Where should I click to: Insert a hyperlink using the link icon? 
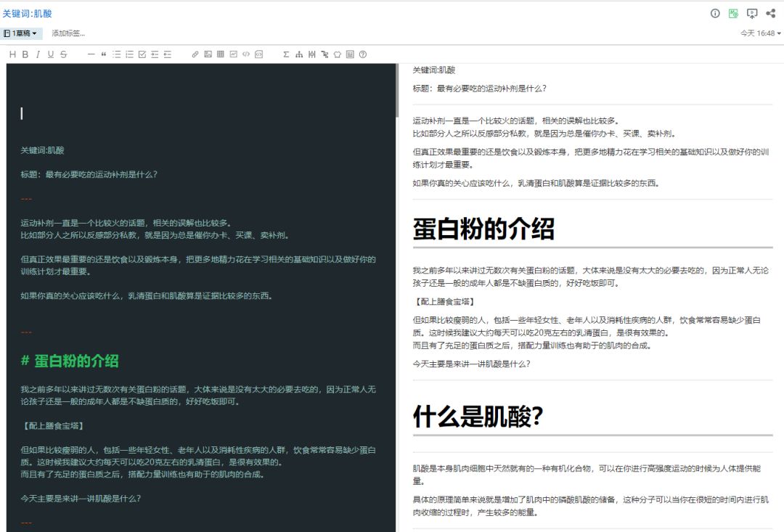[195, 54]
